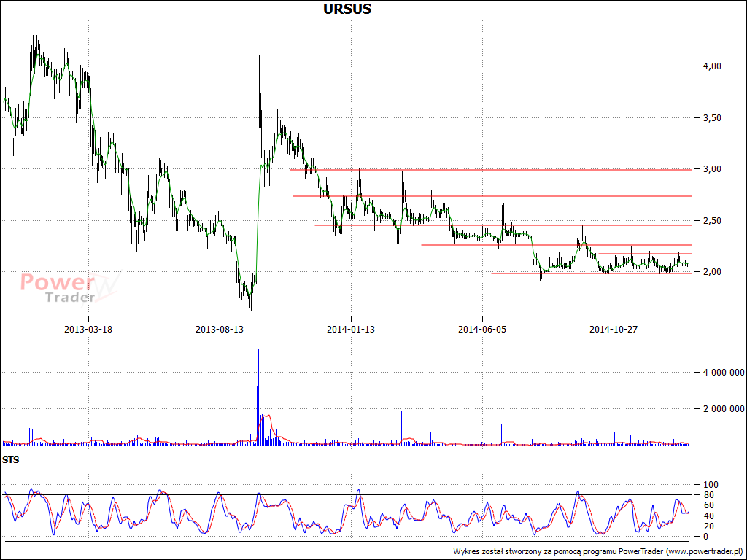Click the 2014-10-27 date label

point(614,329)
